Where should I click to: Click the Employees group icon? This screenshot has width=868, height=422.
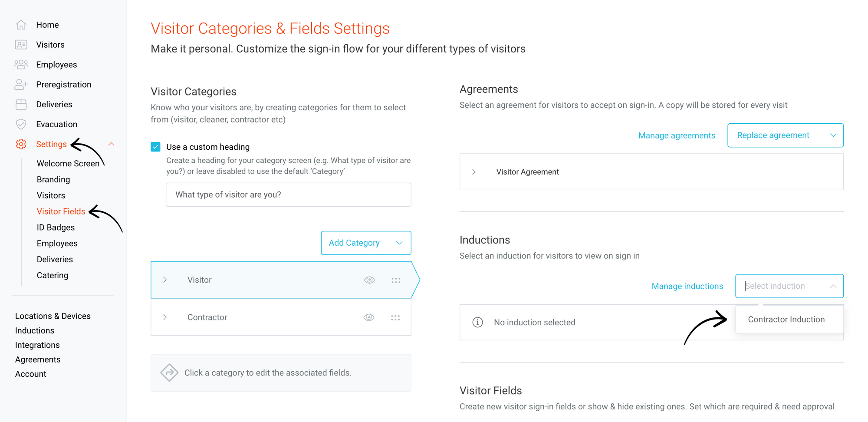pos(21,65)
